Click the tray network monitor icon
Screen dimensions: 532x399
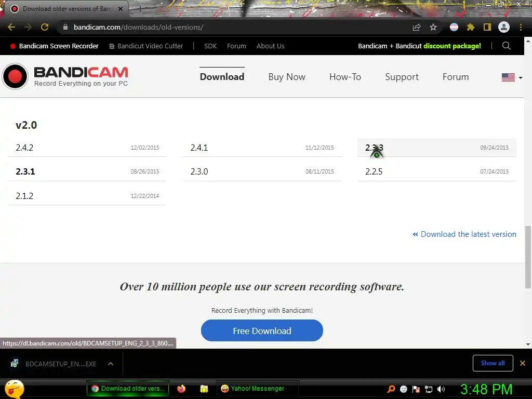click(429, 389)
